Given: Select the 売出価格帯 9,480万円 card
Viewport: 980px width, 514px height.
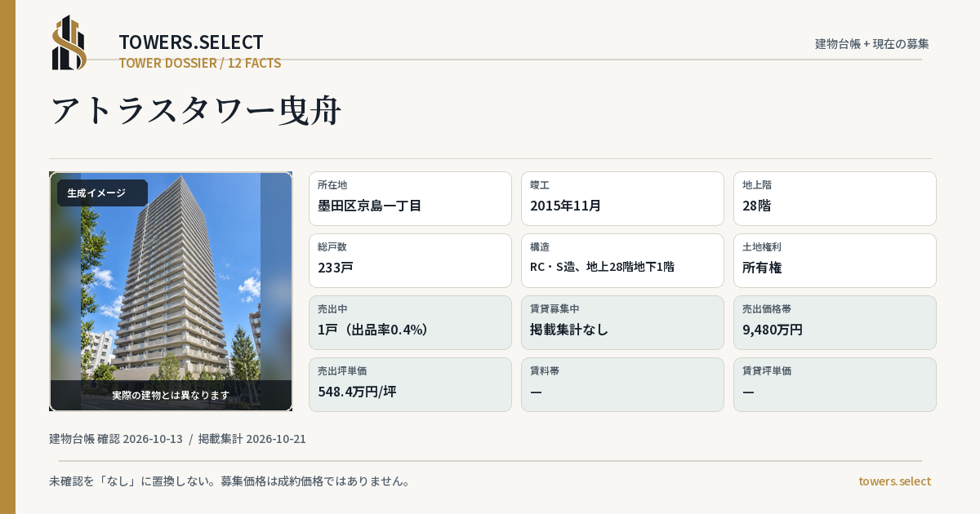Looking at the screenshot, I should point(835,322).
